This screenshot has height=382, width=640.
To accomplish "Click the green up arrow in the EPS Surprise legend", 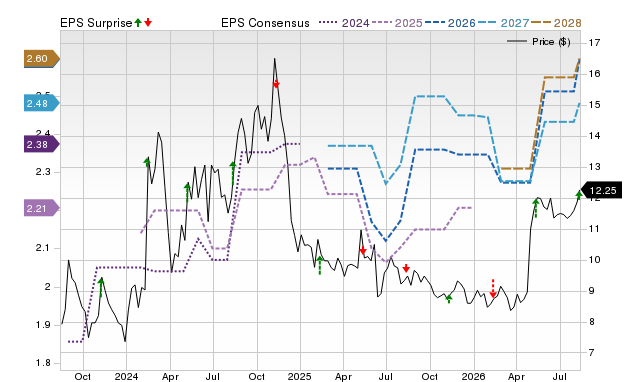I will 138,22.
